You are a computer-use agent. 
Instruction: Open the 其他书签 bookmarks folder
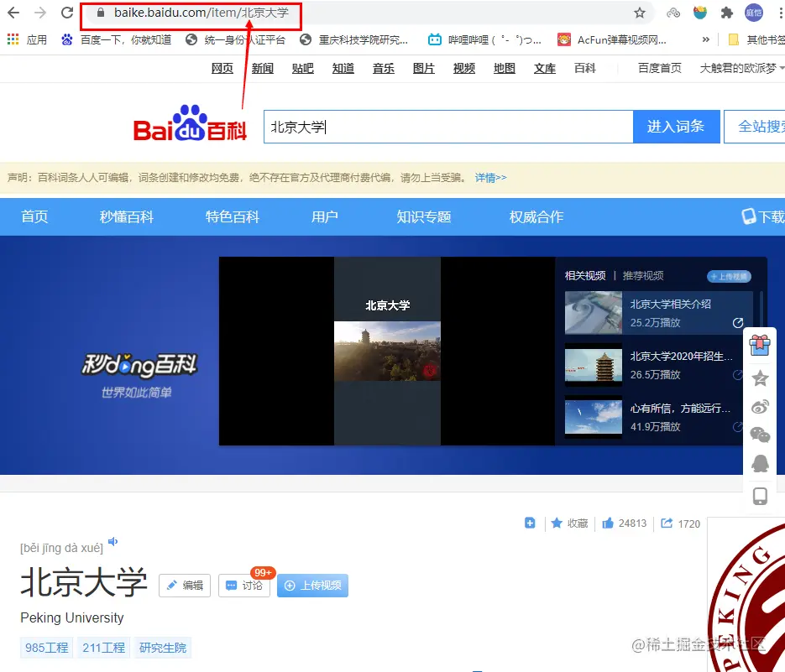[x=756, y=39]
